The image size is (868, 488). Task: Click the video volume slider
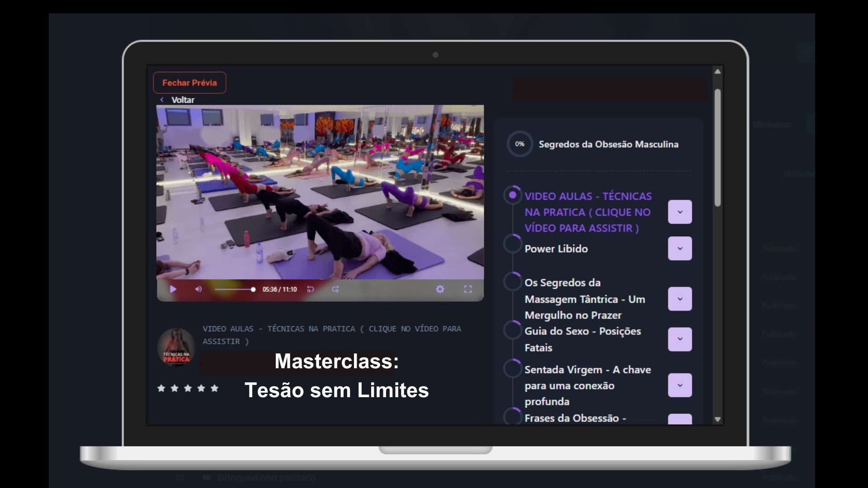tap(234, 289)
